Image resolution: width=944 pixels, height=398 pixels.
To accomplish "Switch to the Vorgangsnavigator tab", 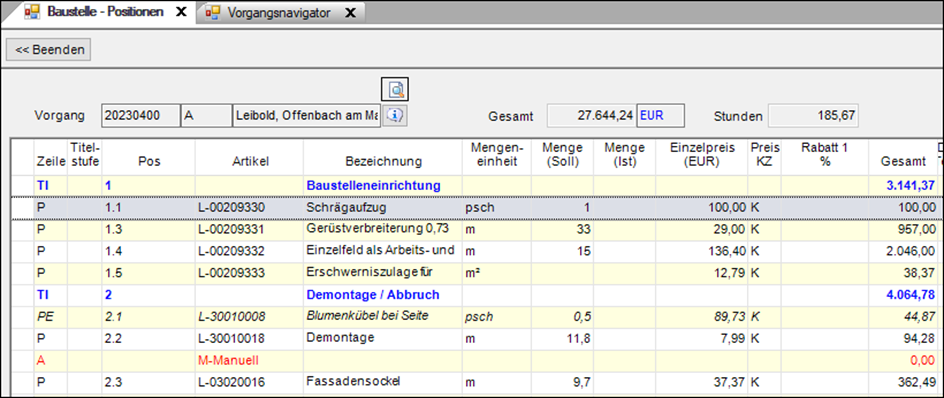I will [x=279, y=13].
